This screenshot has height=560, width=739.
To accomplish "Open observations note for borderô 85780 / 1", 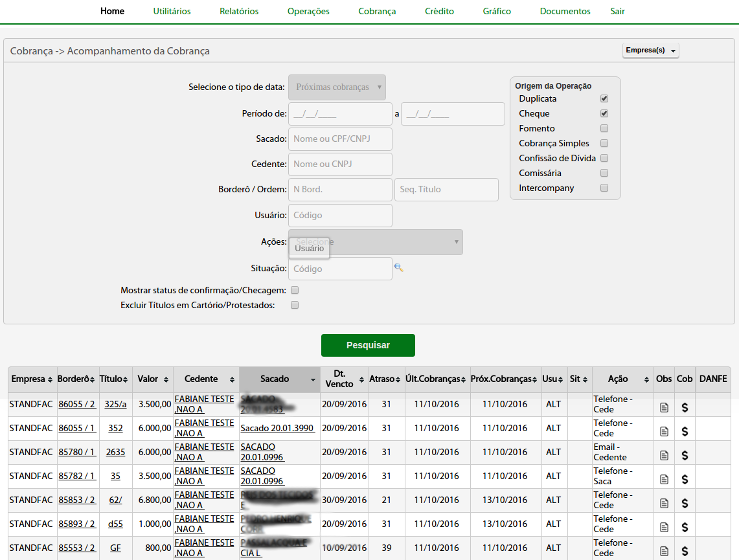I will coord(664,455).
